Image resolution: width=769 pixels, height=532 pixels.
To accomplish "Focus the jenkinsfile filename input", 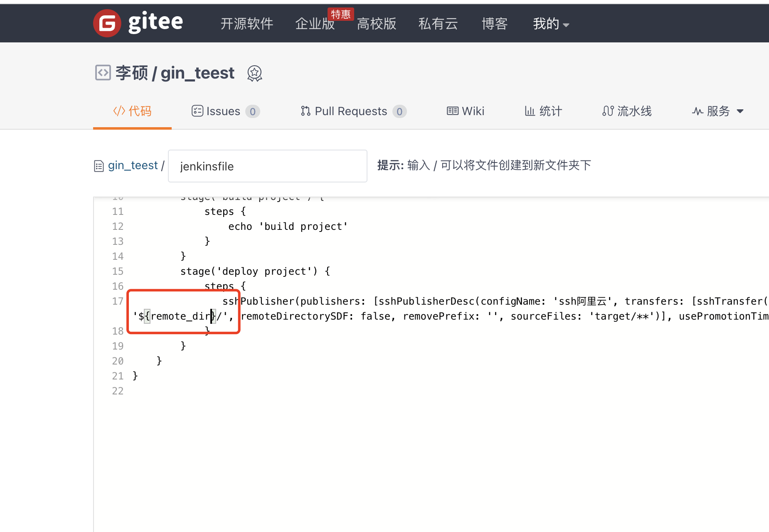I will [x=268, y=166].
